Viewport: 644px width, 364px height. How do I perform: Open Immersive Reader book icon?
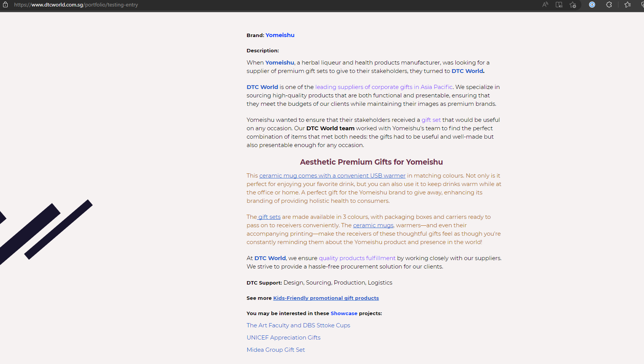pyautogui.click(x=559, y=5)
